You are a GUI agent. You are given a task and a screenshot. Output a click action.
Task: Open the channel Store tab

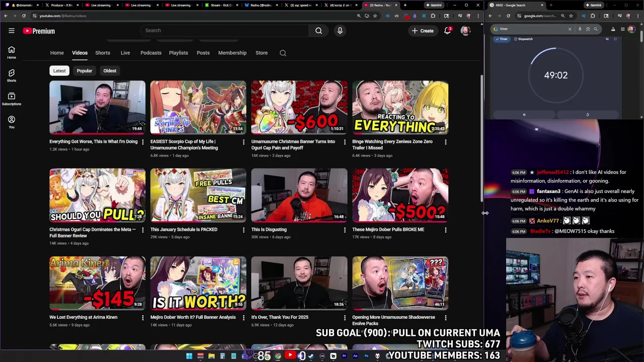[262, 53]
